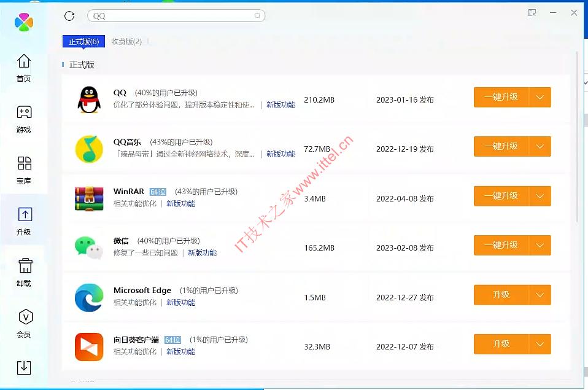Click 一键升级 for QQ

(501, 97)
